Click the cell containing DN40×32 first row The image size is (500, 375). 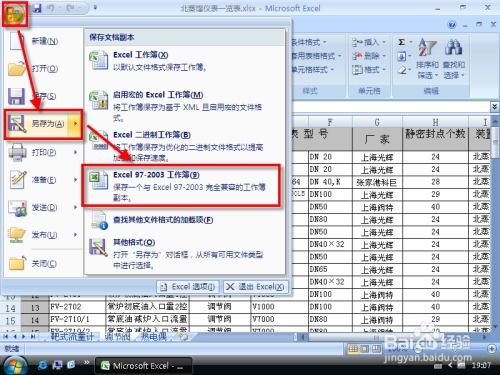(330, 244)
